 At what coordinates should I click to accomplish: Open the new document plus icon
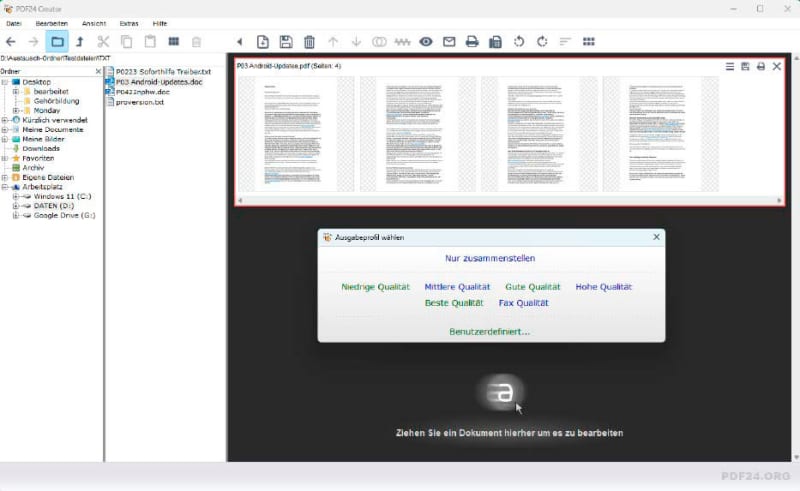(x=263, y=42)
